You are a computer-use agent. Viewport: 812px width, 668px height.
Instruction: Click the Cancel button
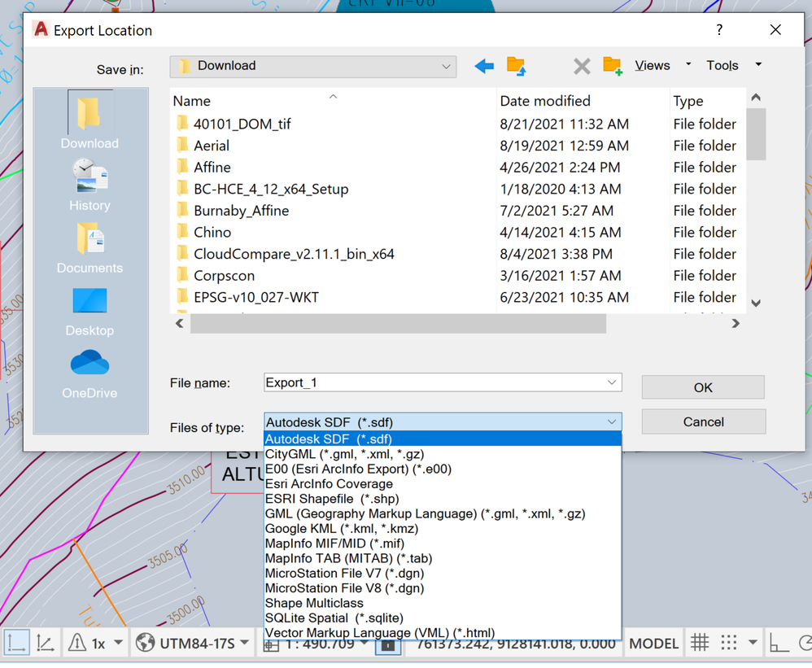(703, 421)
